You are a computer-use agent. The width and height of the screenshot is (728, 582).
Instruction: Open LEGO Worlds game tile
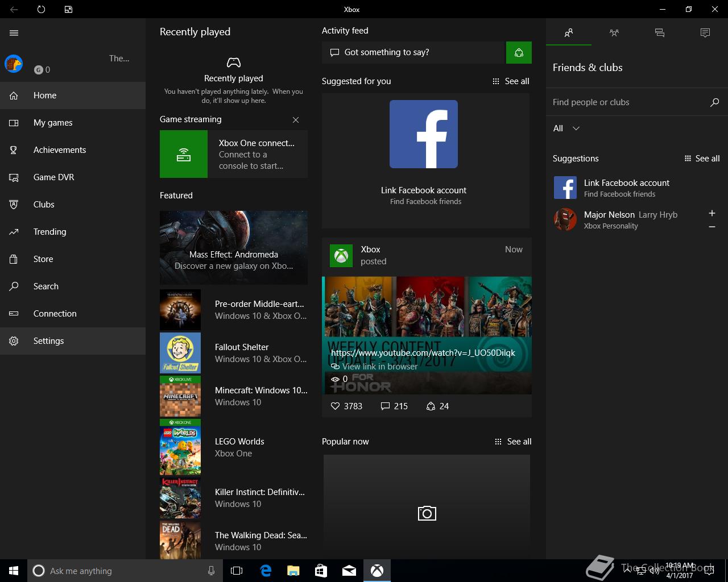coord(234,447)
